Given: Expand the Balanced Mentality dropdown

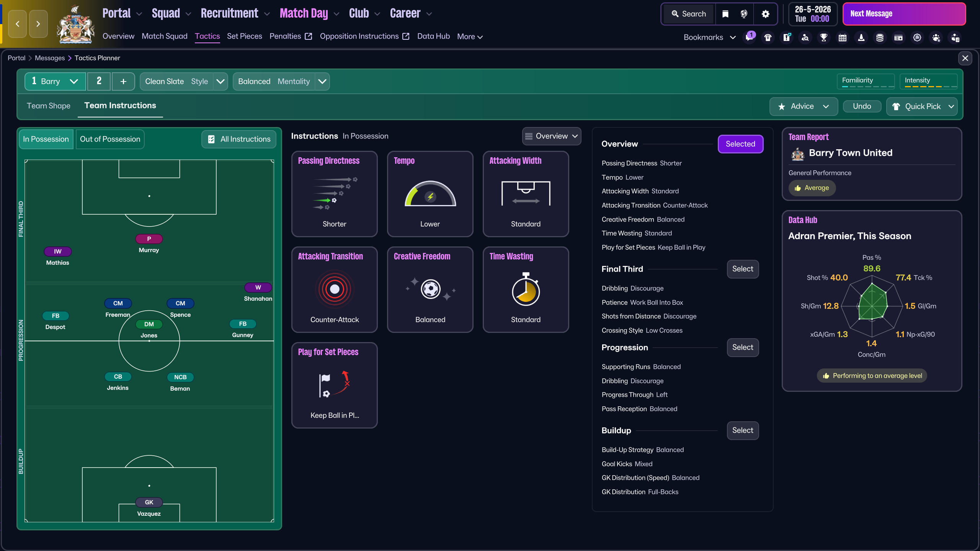Looking at the screenshot, I should click(x=322, y=82).
